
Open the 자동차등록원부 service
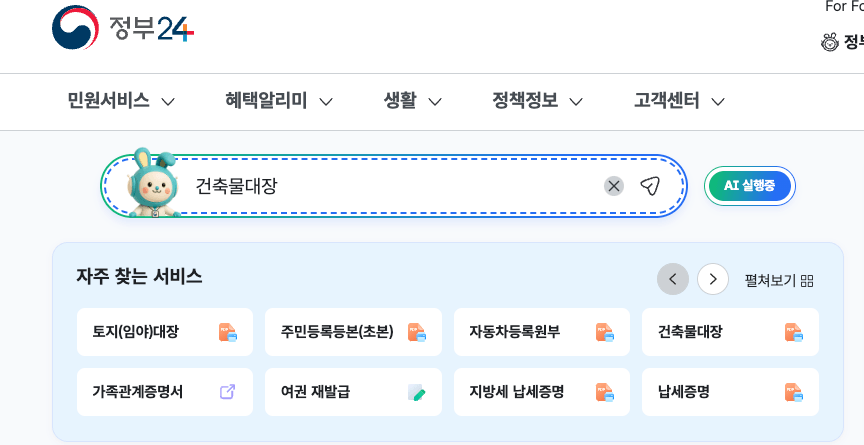516,332
